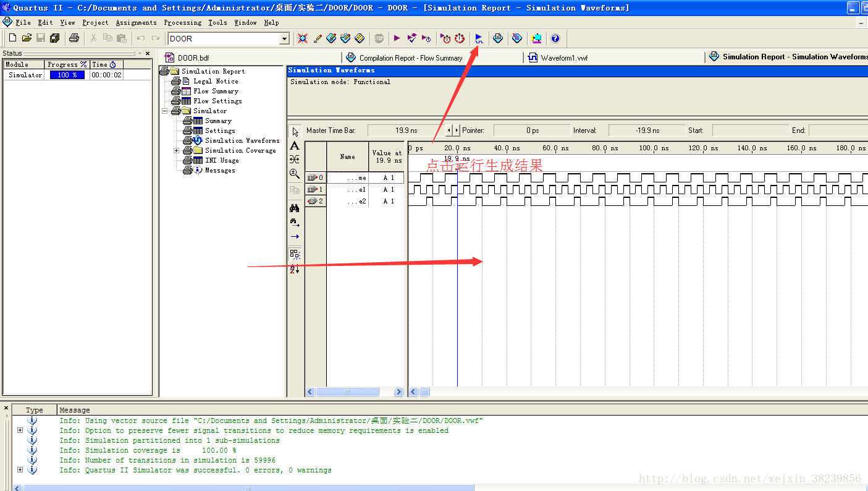Open the Processing menu
The height and width of the screenshot is (491, 868).
(x=183, y=22)
